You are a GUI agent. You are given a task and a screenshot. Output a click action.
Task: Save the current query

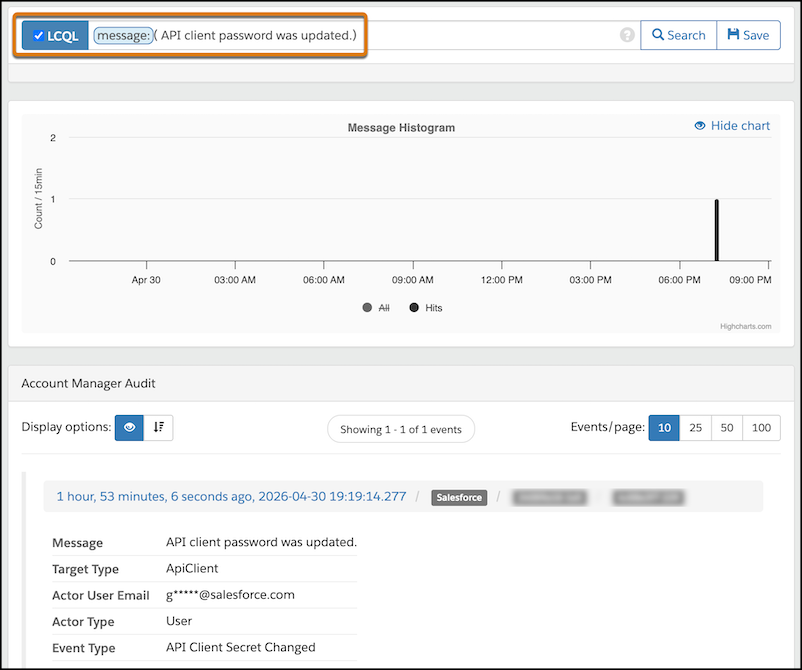tap(748, 35)
